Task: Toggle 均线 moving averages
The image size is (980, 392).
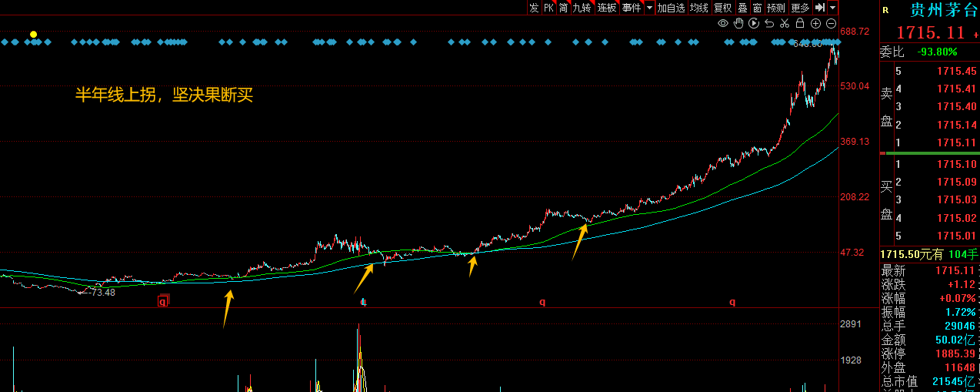Action: tap(698, 7)
